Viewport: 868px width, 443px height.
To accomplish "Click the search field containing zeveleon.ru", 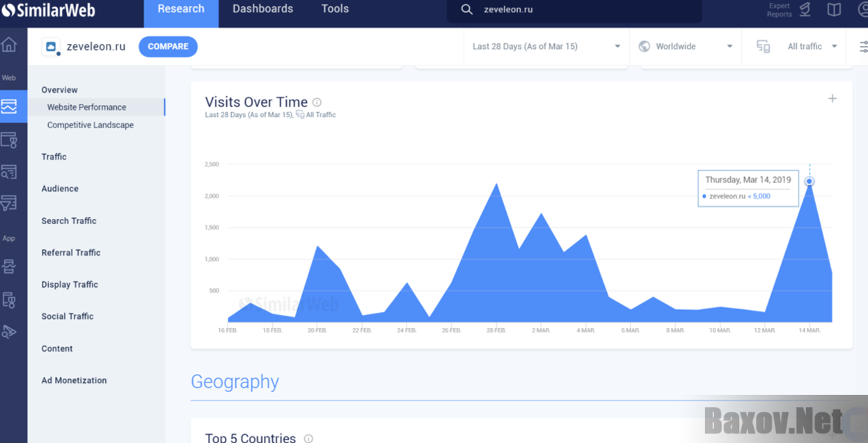I will 574,10.
